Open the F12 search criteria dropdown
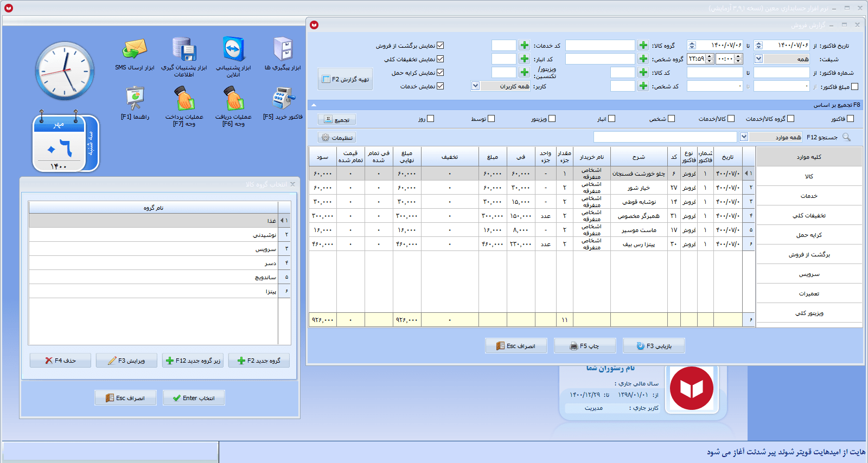Viewport: 868px width, 463px height. coord(744,137)
